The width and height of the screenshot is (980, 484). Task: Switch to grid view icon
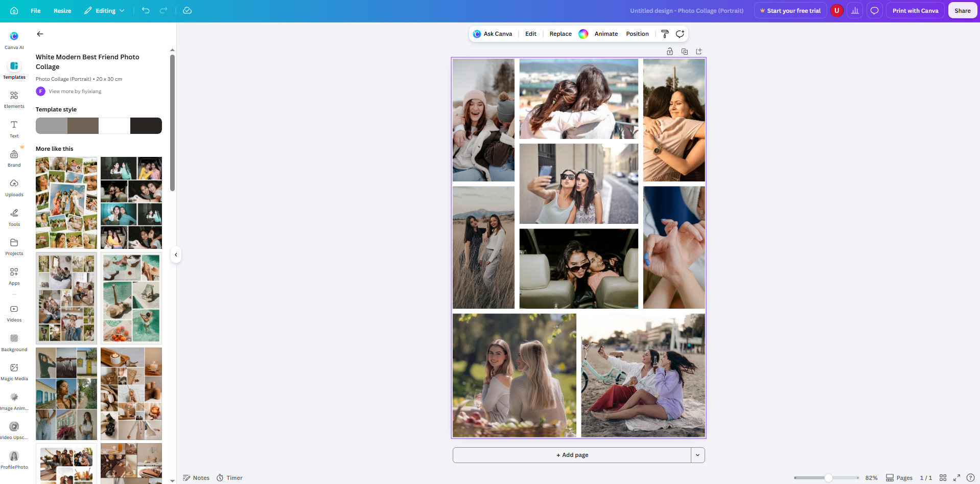coord(943,478)
